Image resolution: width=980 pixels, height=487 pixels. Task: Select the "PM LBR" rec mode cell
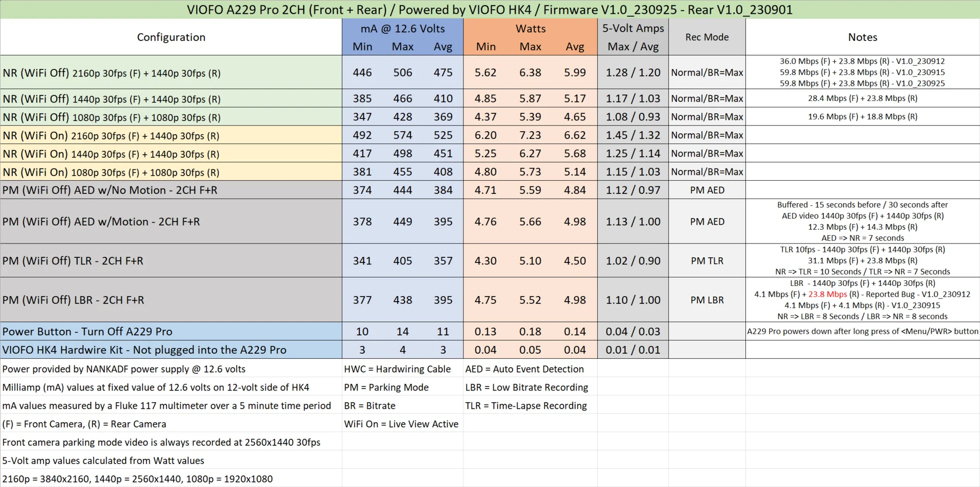point(707,300)
